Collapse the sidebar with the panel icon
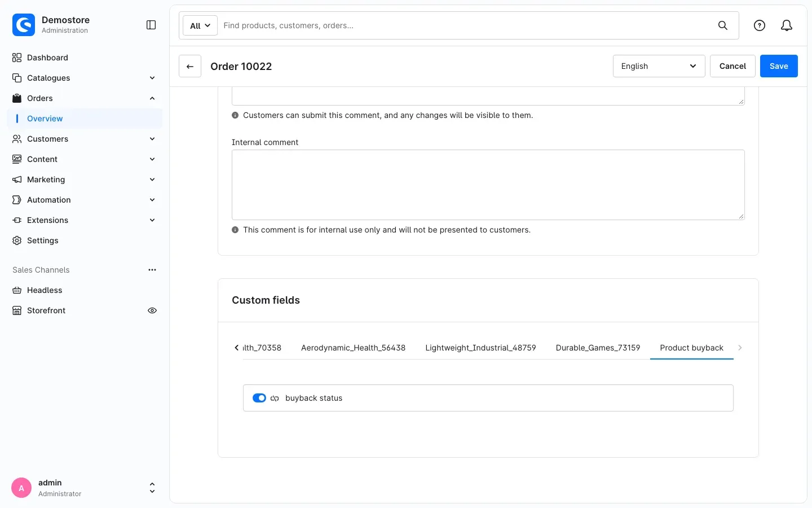Image resolution: width=812 pixels, height=508 pixels. 151,25
